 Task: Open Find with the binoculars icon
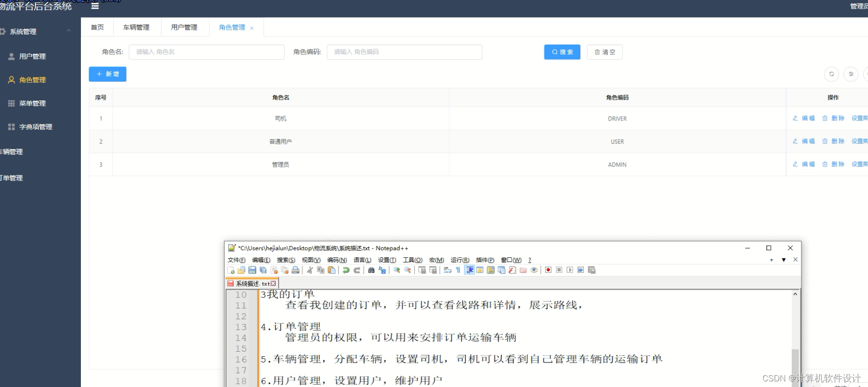[x=371, y=270]
